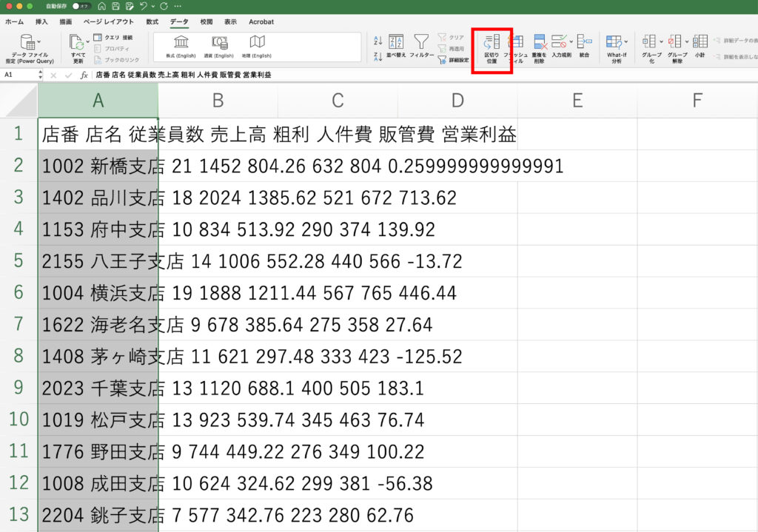This screenshot has height=532, width=758.
Task: Click the フィルター funnel icon
Action: click(x=421, y=41)
